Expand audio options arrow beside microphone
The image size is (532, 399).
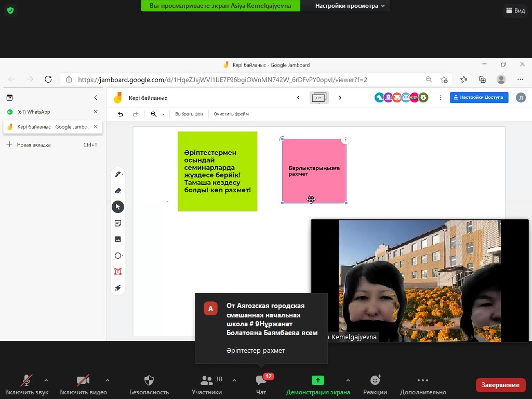[46, 380]
